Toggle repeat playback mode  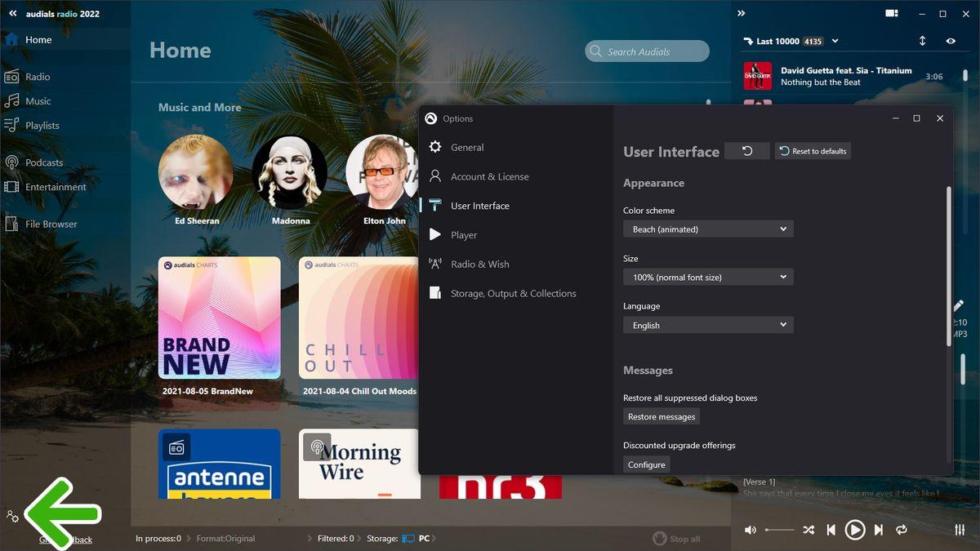click(x=902, y=530)
